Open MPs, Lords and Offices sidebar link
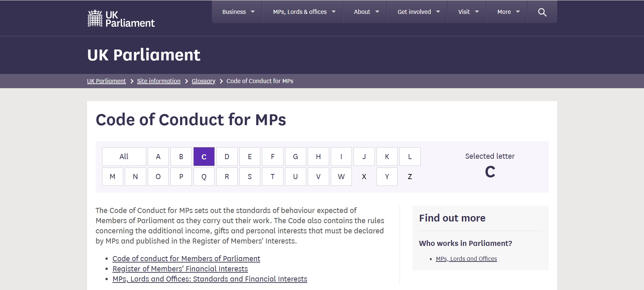 click(x=466, y=259)
